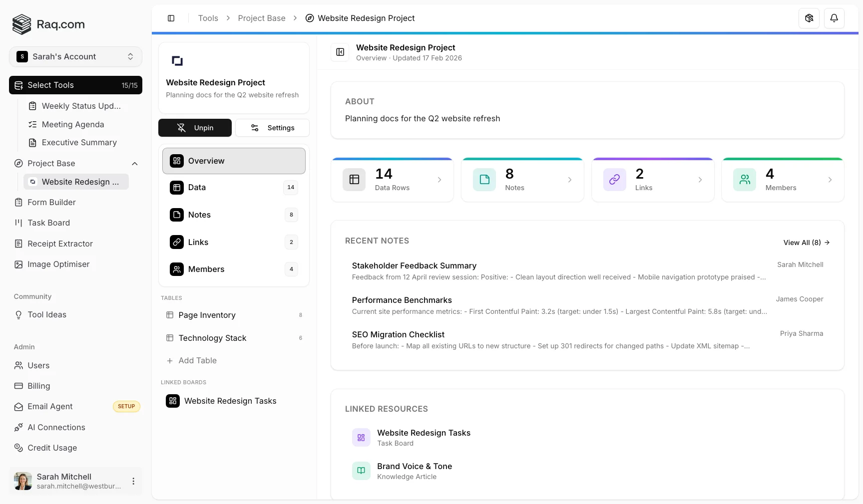
Task: Select the Task Board tool in sidebar
Action: 48,223
